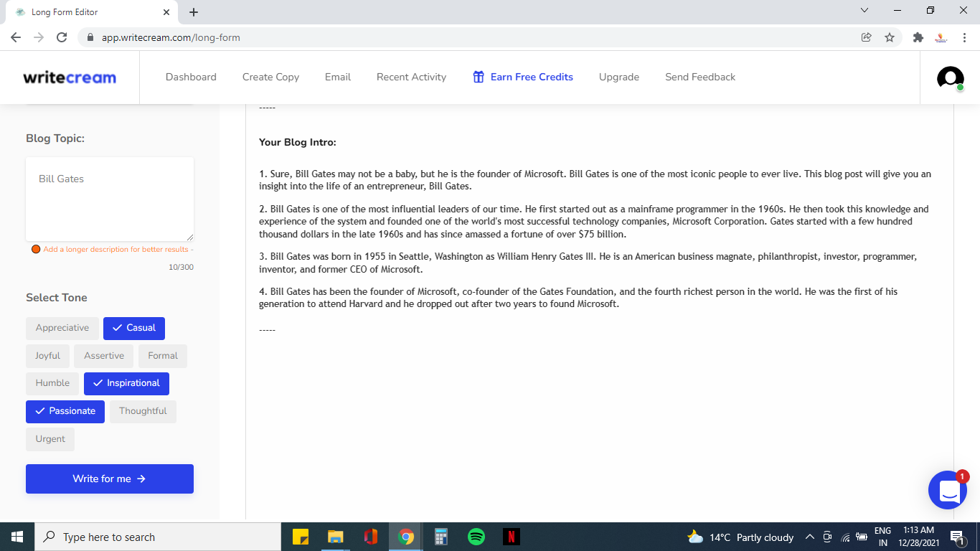This screenshot has height=551, width=980.
Task: Open the Upgrade page
Action: [x=619, y=77]
